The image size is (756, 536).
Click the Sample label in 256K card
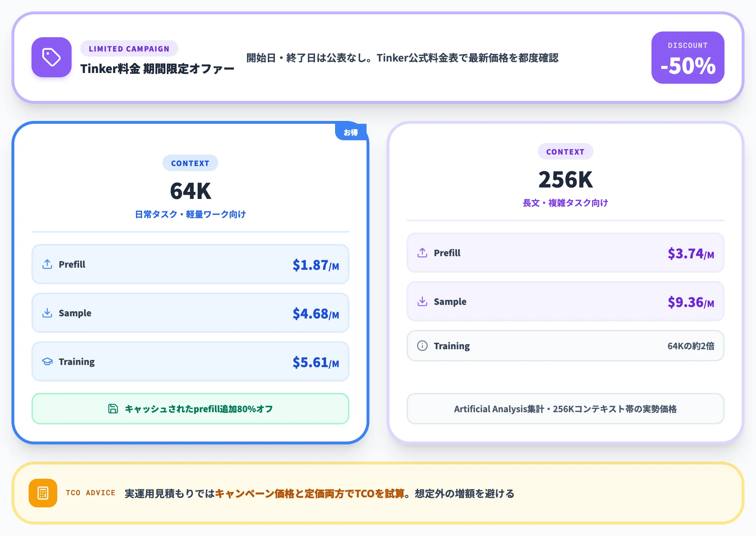[x=450, y=301]
